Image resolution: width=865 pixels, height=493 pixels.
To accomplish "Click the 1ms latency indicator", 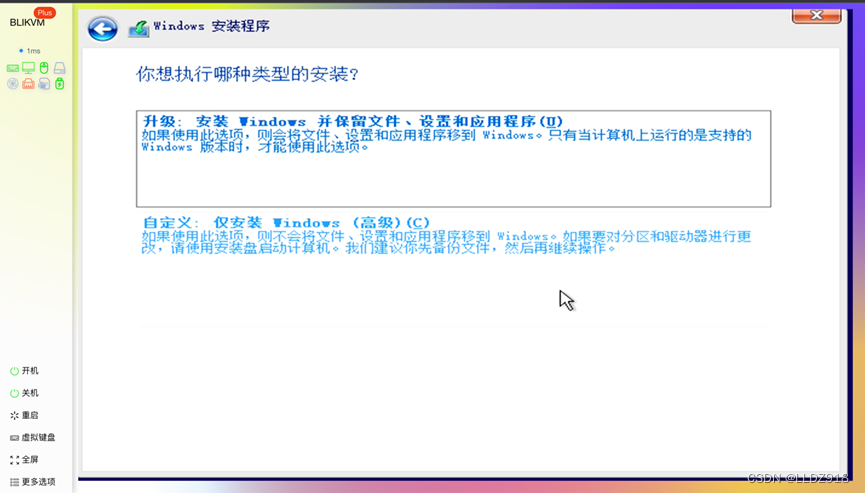I will coord(30,51).
